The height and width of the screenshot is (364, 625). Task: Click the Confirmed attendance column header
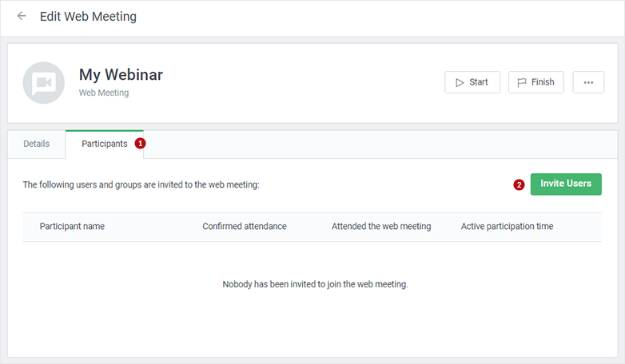pos(245,226)
